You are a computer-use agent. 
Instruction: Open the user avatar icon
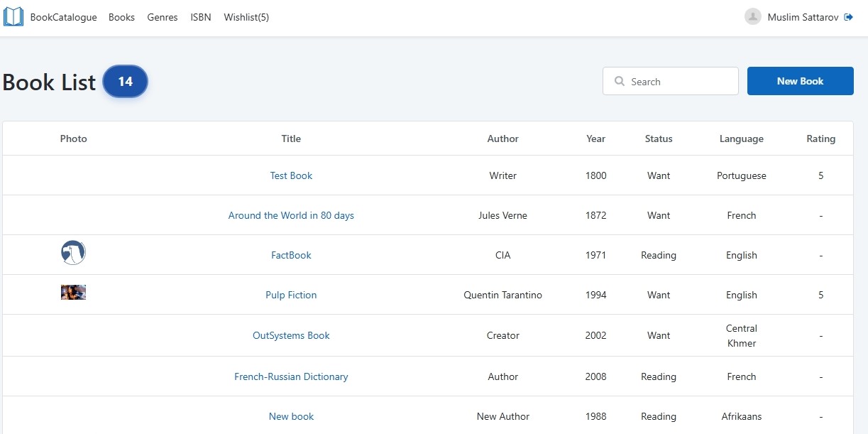[753, 16]
